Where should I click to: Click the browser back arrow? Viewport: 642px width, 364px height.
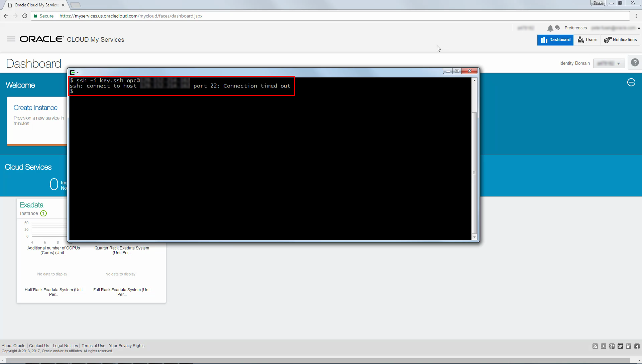pyautogui.click(x=6, y=16)
